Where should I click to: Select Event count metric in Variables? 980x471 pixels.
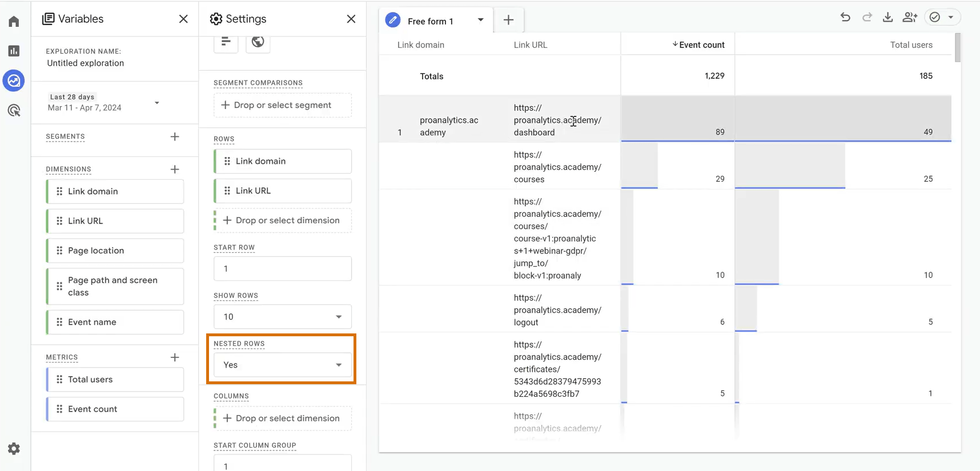point(115,409)
